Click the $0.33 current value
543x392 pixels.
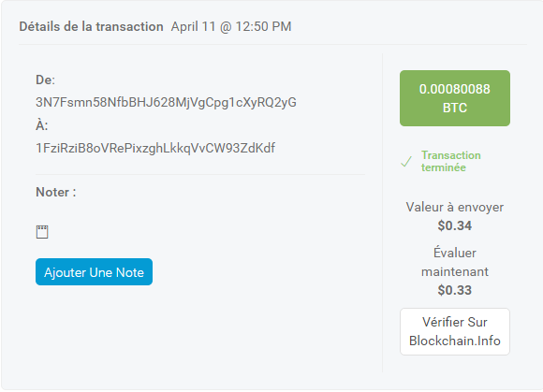[x=455, y=290]
